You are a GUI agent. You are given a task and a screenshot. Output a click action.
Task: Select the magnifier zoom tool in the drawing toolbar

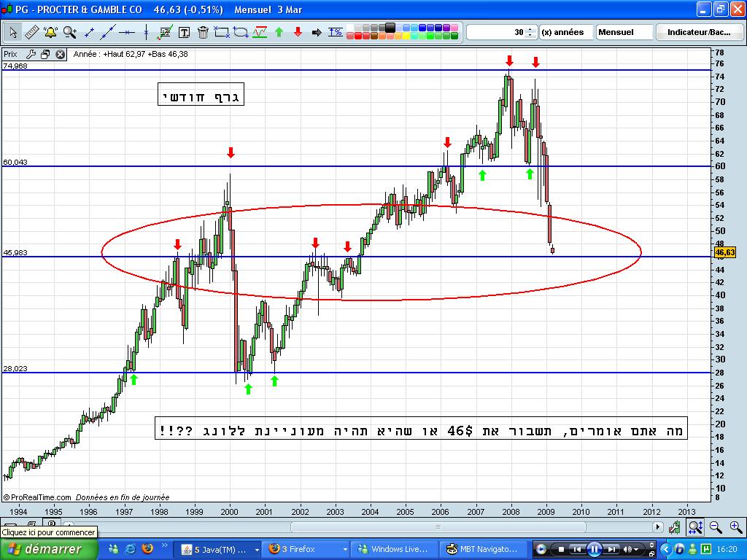click(69, 32)
